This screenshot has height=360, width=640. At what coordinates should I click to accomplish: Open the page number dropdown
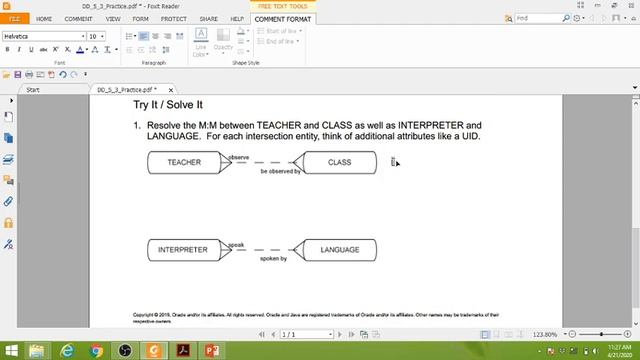click(x=330, y=334)
